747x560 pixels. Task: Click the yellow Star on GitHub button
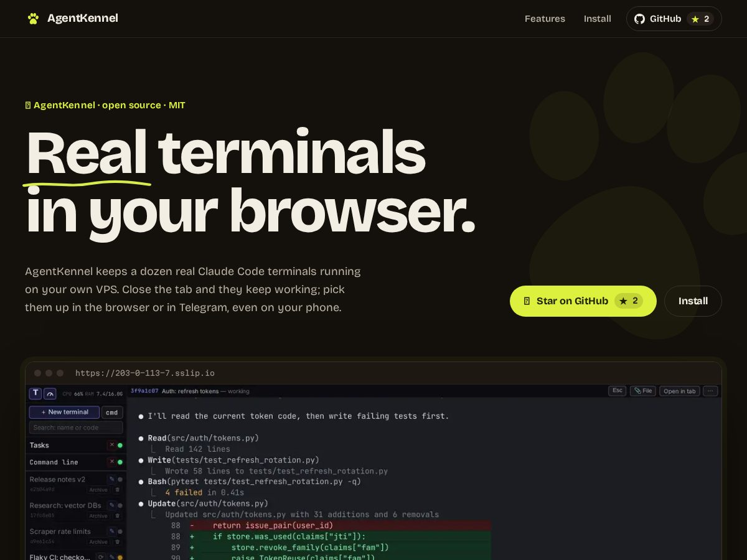(x=583, y=301)
